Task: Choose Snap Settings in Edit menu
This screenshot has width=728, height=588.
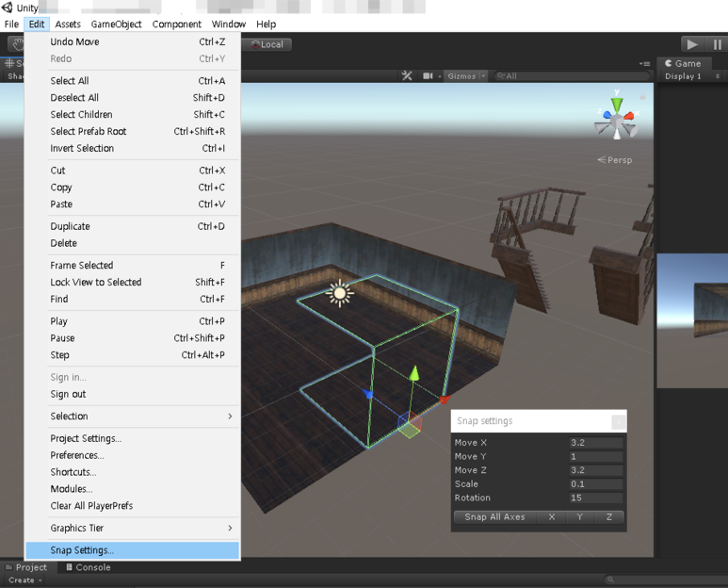Action: 133,550
